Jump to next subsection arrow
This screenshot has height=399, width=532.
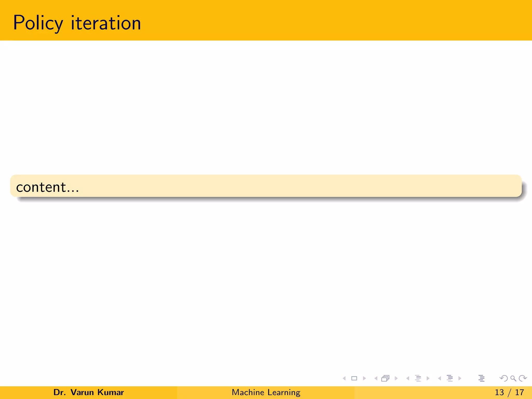tap(428, 378)
